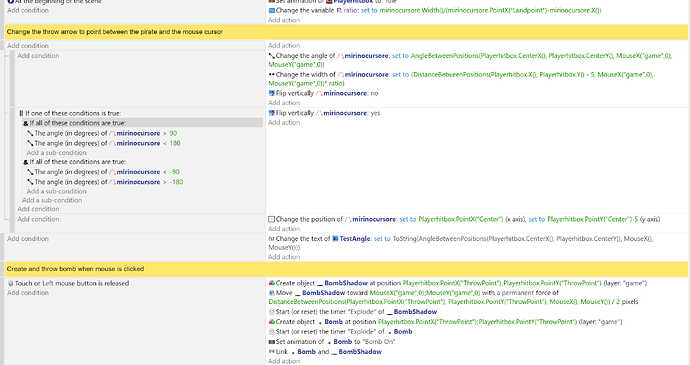Click the AND icon above the '< -90' condition
The width and height of the screenshot is (690, 365).
tap(26, 162)
